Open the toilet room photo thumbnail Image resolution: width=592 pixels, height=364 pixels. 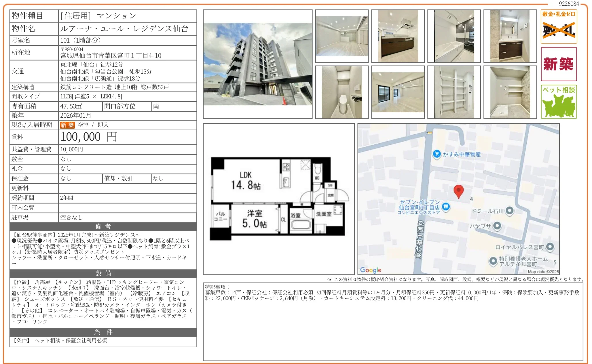click(341, 92)
